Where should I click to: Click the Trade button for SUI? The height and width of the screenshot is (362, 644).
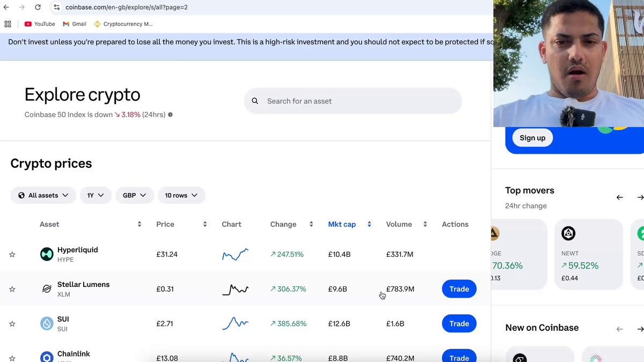[x=459, y=323]
